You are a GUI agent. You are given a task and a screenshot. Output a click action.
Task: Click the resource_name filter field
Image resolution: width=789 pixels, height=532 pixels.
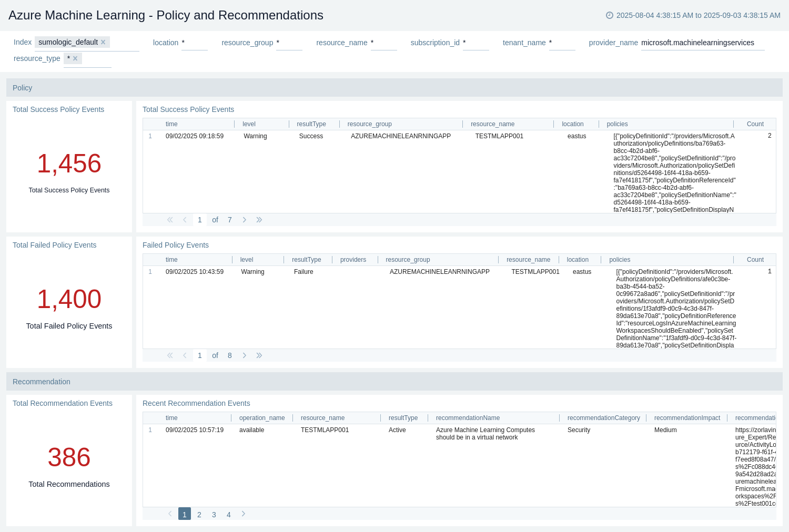pos(383,43)
